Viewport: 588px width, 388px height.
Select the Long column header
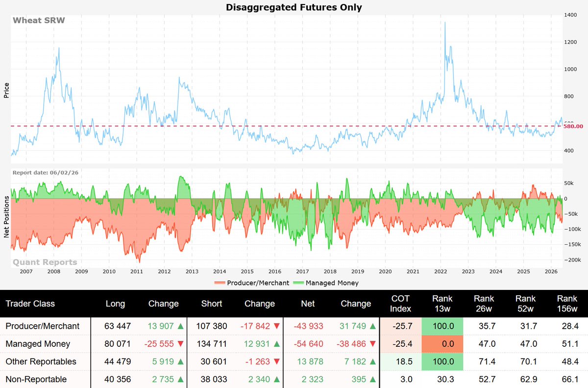116,304
